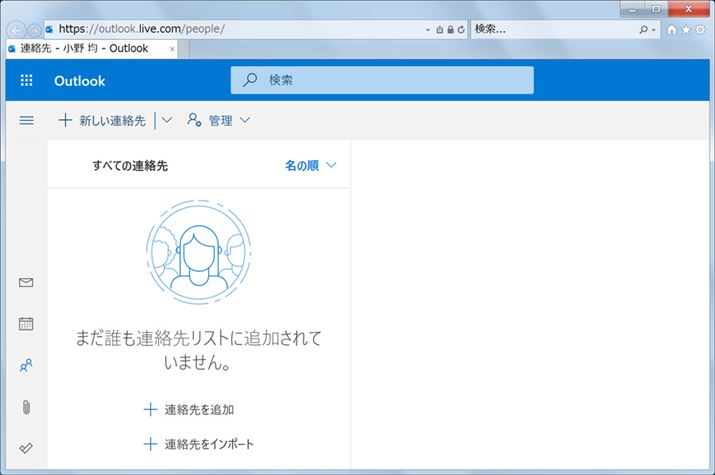This screenshot has width=715, height=475.
Task: Expand the 名の順 sort dropdown
Action: point(311,166)
